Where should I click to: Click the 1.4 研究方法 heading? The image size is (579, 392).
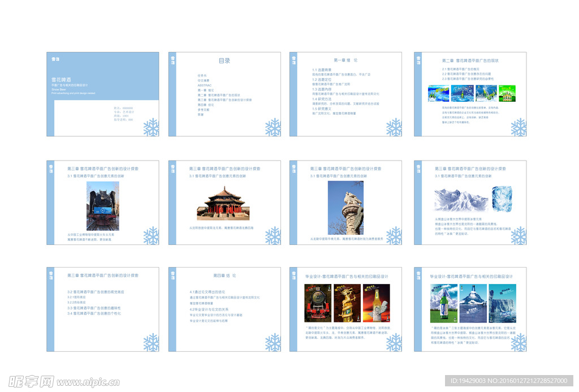point(322,99)
